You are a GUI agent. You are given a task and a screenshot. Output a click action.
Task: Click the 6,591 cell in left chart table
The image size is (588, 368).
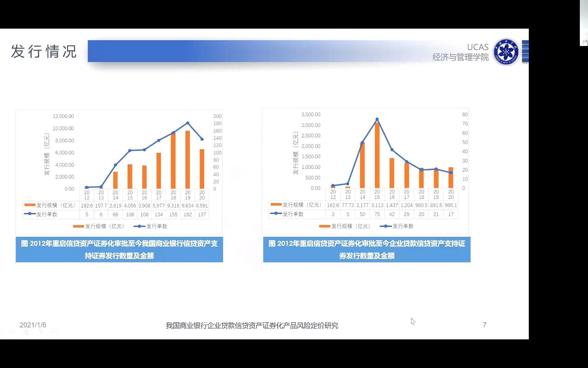click(202, 205)
